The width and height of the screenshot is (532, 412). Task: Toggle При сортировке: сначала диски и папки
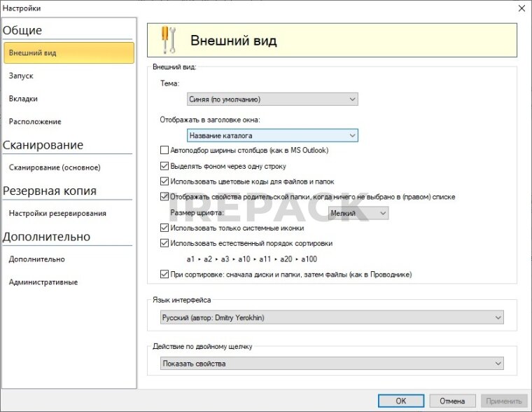pyautogui.click(x=164, y=275)
